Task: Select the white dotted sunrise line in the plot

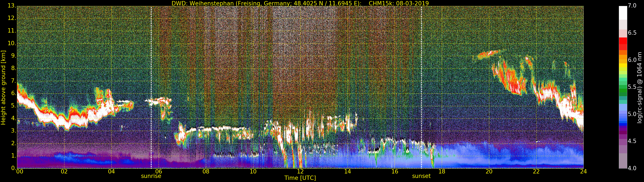Action: click(x=151, y=87)
